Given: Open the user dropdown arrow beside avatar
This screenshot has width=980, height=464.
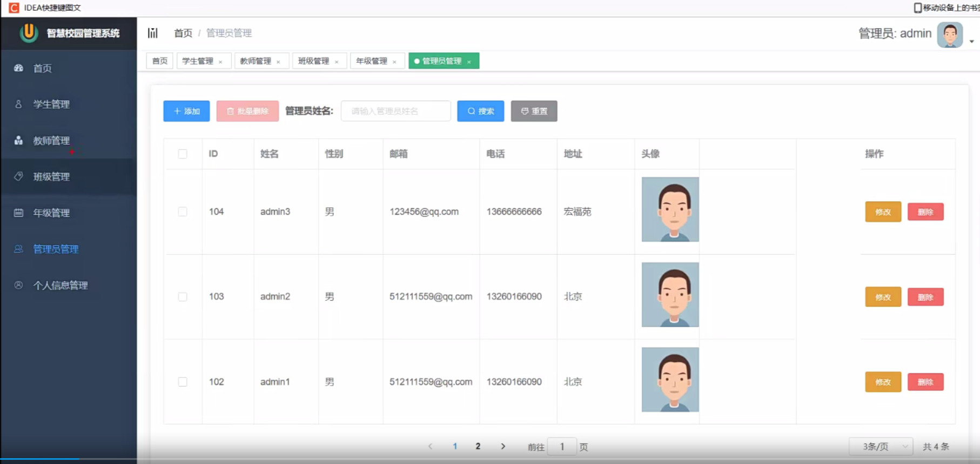Looking at the screenshot, I should pyautogui.click(x=971, y=41).
